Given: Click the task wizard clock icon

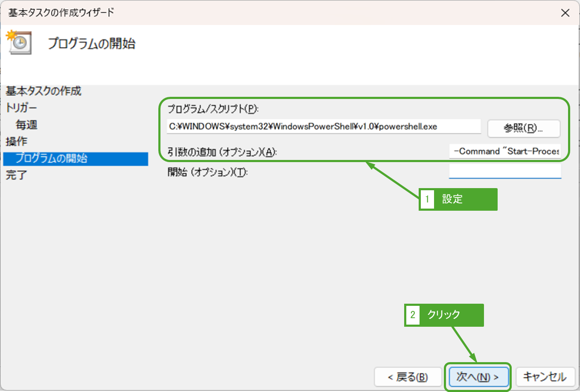Looking at the screenshot, I should coord(19,42).
